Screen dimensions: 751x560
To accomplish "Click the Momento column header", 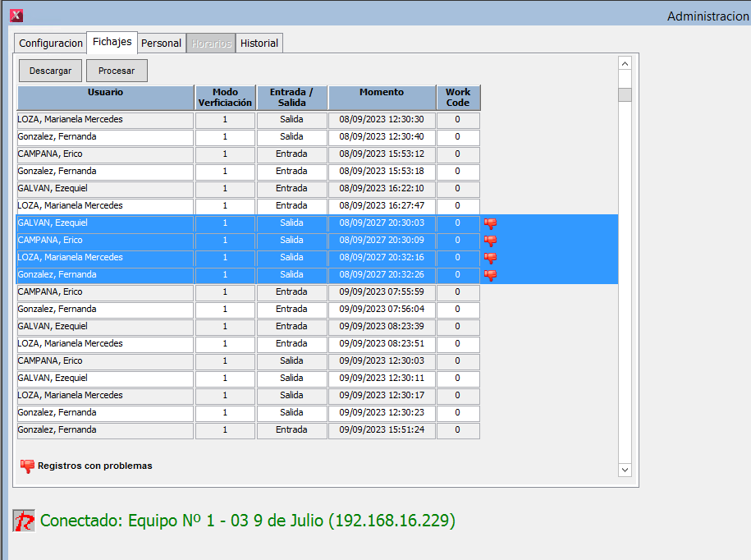I will (382, 98).
